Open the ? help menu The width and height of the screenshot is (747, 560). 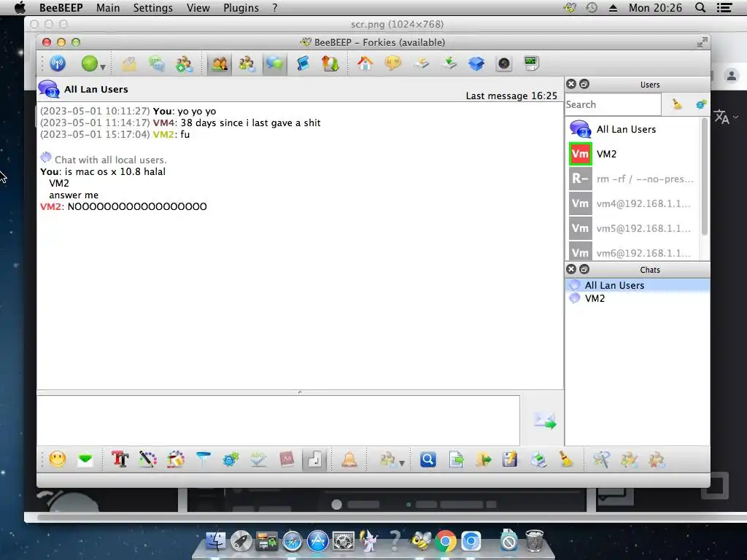coord(275,8)
